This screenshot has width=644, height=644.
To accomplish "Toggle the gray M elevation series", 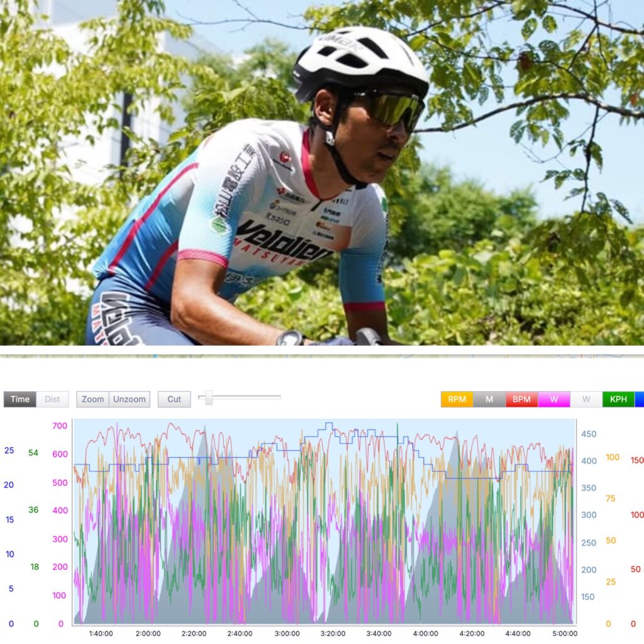I will click(x=489, y=399).
